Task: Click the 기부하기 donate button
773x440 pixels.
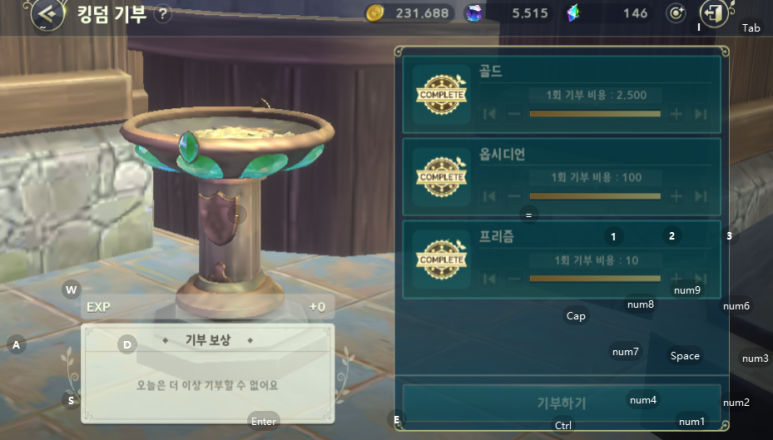Action: point(562,403)
